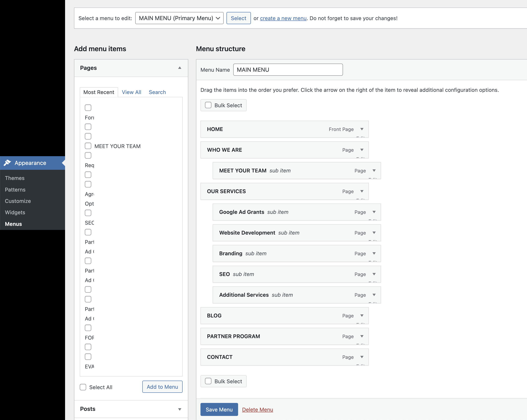This screenshot has height=420, width=527.
Task: Open the menu selection dropdown
Action: [x=179, y=18]
